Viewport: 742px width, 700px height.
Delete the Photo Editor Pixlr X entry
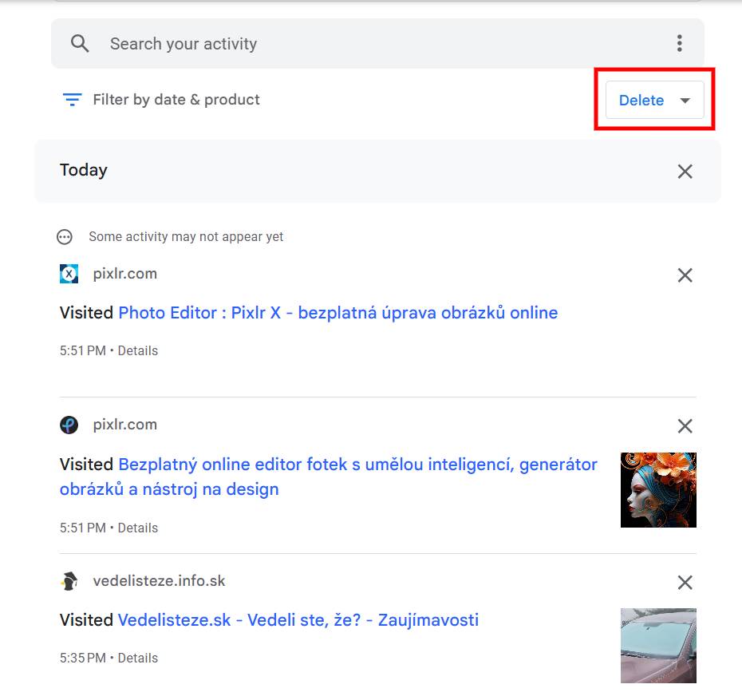point(685,275)
